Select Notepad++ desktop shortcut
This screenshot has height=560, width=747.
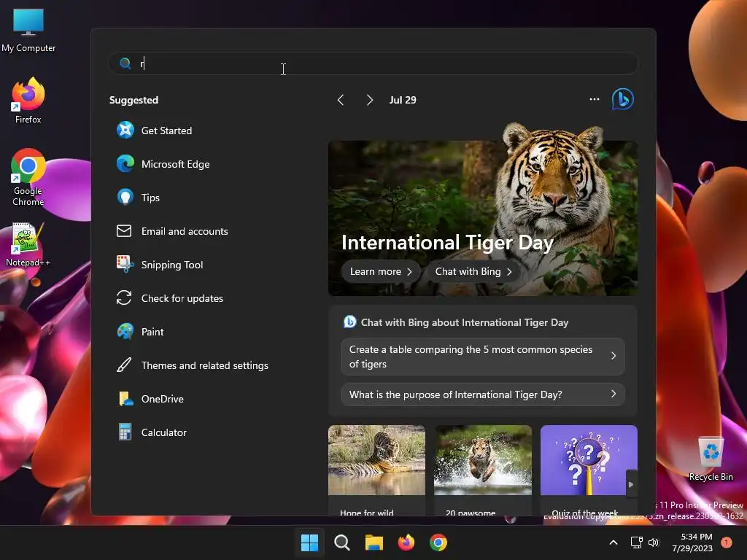point(28,245)
